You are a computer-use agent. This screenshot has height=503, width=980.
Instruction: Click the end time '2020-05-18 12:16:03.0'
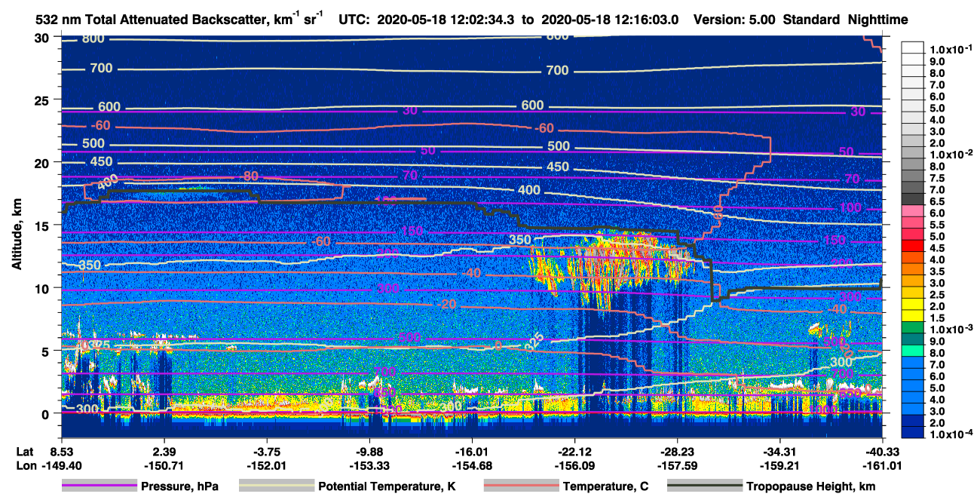611,20
